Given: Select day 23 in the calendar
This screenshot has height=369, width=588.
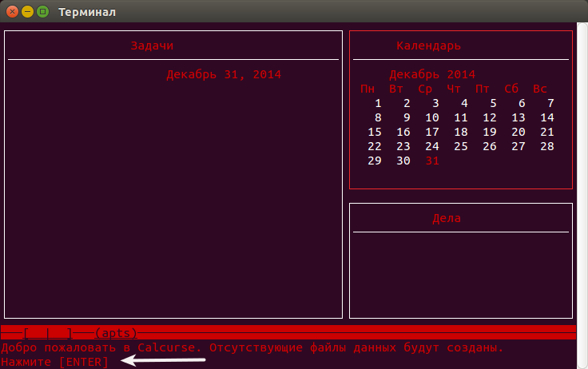Looking at the screenshot, I should [x=403, y=146].
